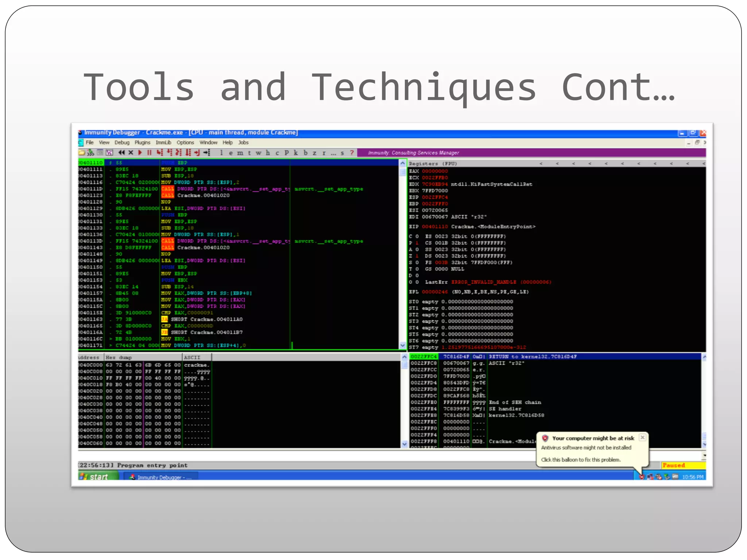
Task: Pause execution with red pause icon
Action: coord(149,153)
